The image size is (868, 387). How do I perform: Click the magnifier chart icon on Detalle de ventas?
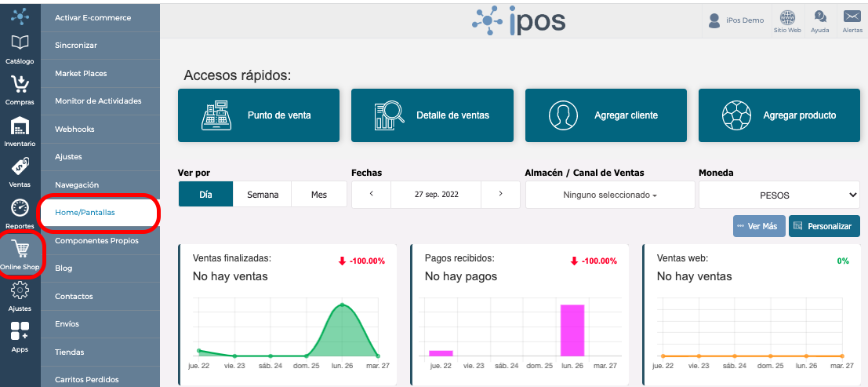pyautogui.click(x=390, y=115)
